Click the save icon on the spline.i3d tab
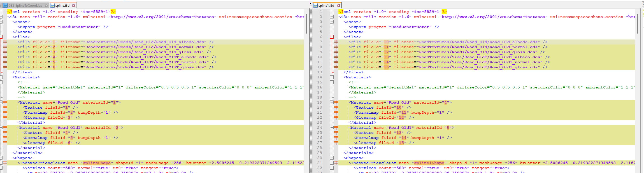Screen dimensions: 644x173 (52, 5)
